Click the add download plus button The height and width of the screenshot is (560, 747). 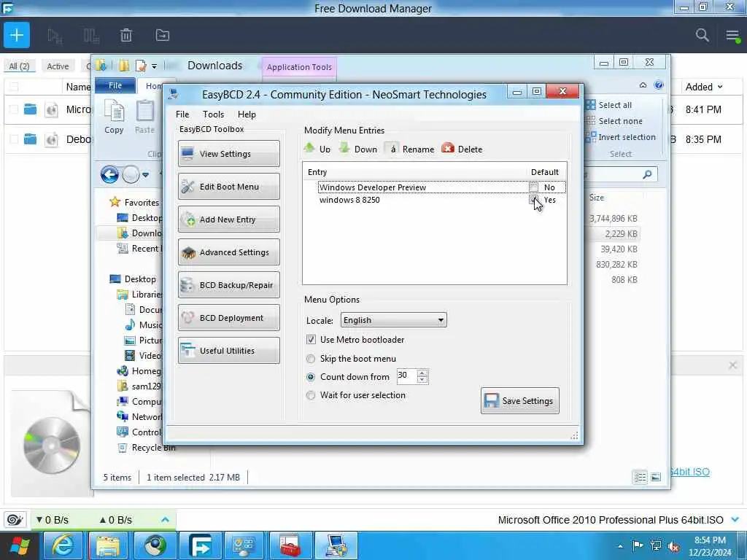(17, 35)
